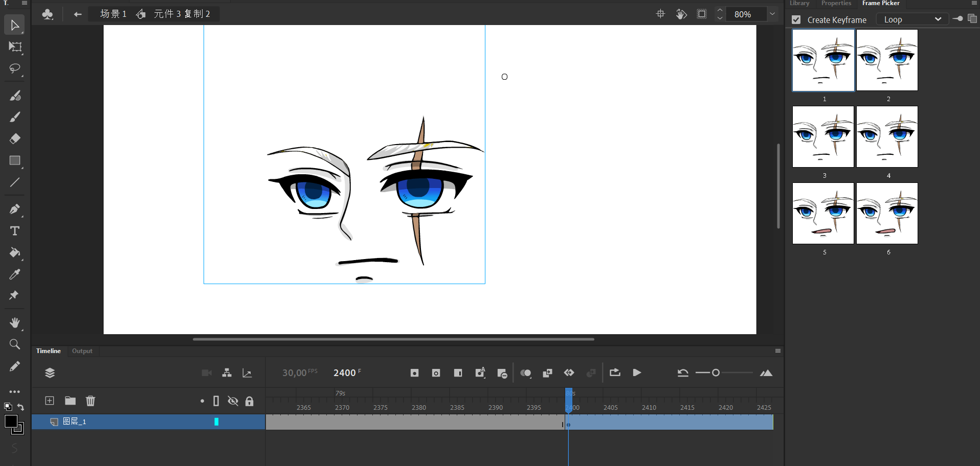Switch to the Properties tab
The width and height of the screenshot is (980, 466).
(x=836, y=4)
